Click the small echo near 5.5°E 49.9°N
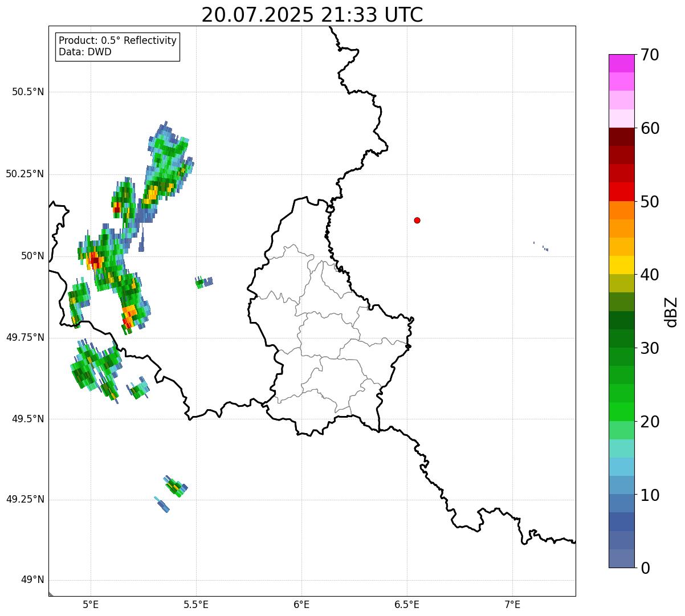The width and height of the screenshot is (685, 616). 204,282
